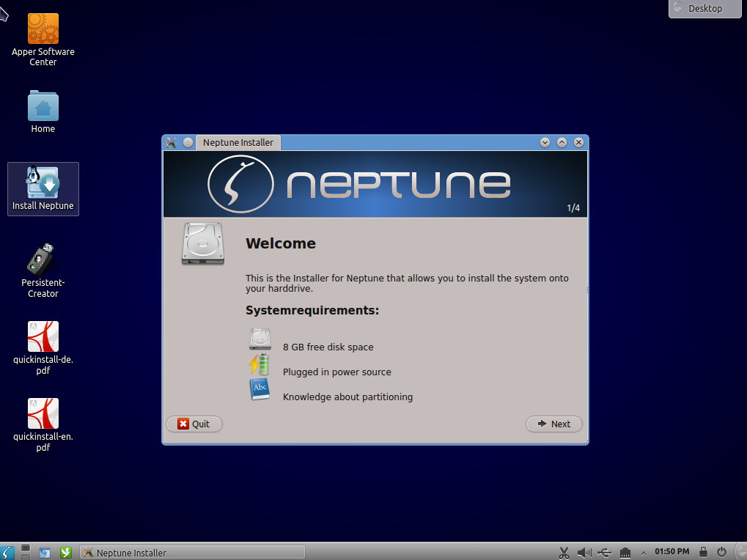Image resolution: width=747 pixels, height=560 pixels.
Task: Click the Neptune application launcher in the taskbar
Action: click(7, 553)
